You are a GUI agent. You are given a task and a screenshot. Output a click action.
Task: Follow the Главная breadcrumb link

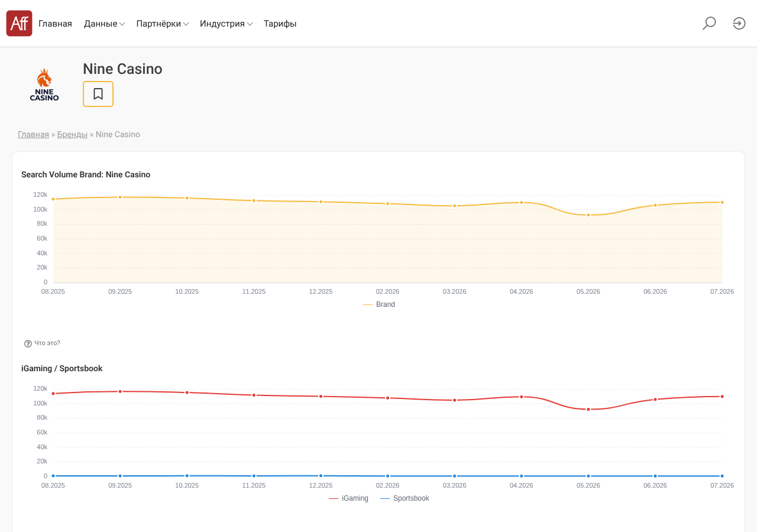tap(33, 134)
